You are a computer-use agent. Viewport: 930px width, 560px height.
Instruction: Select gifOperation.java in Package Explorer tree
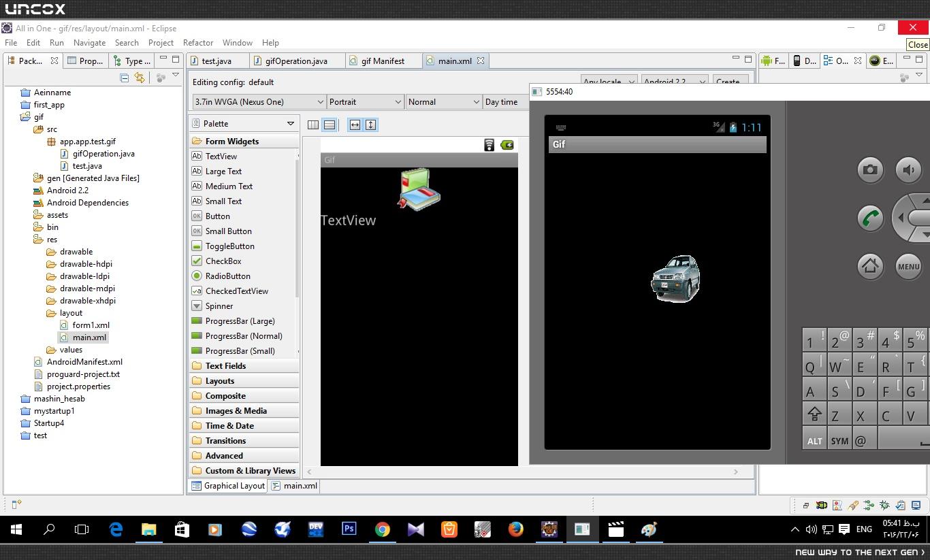point(103,154)
